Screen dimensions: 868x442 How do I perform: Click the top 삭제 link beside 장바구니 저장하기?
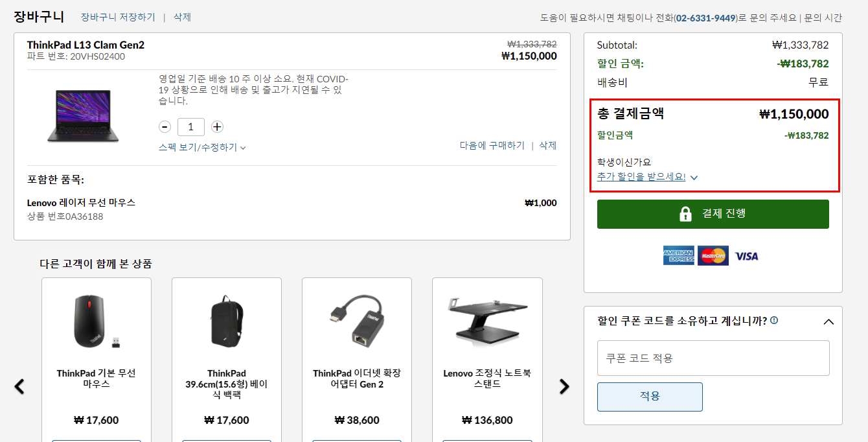tap(182, 17)
